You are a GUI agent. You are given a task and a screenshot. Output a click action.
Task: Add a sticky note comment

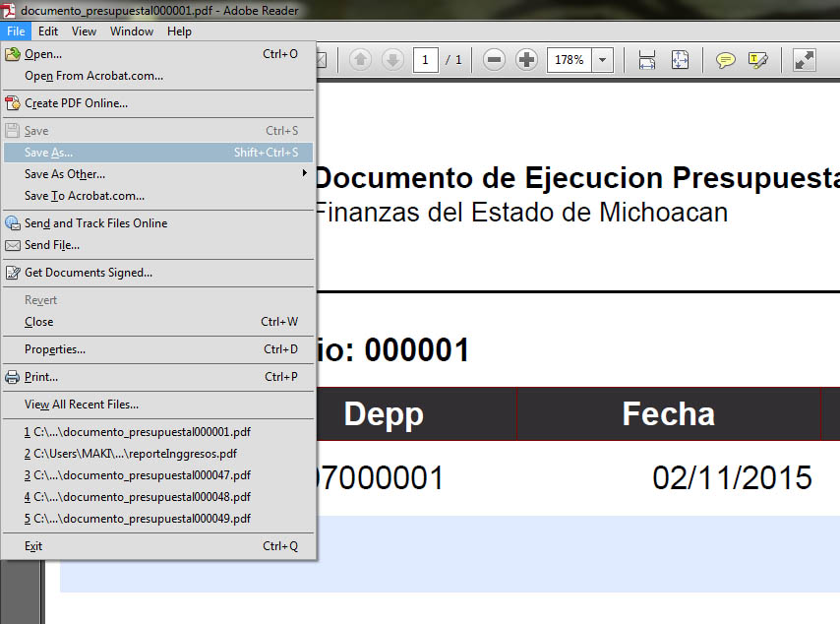point(725,60)
